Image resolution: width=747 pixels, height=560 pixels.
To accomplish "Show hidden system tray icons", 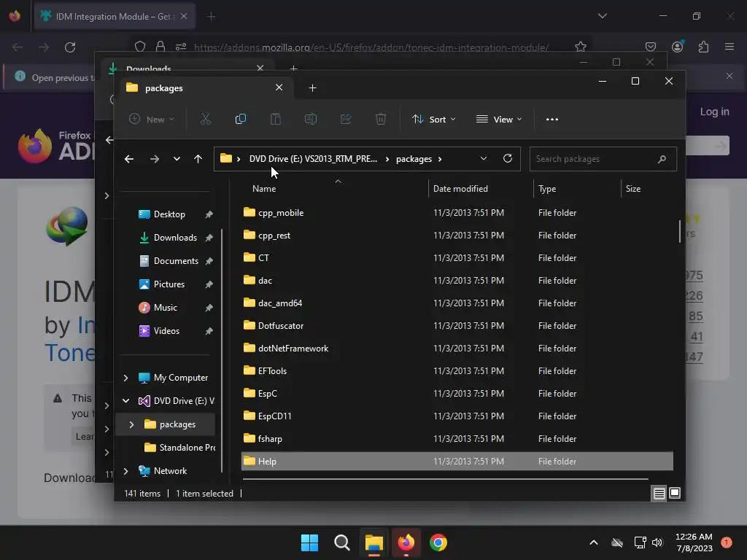I will 594,542.
